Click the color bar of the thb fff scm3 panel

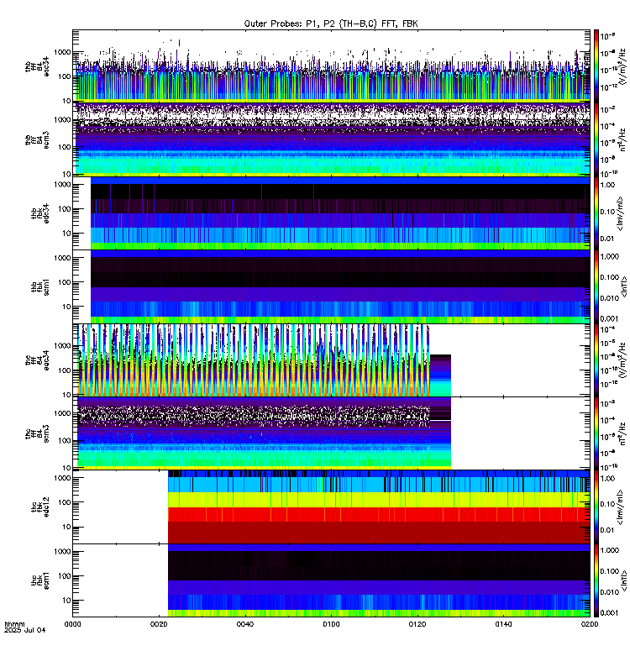click(596, 139)
